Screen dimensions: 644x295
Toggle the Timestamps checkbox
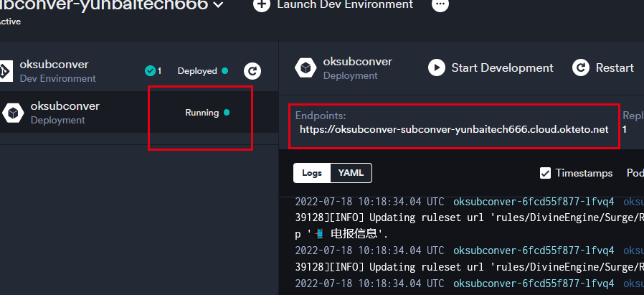tap(545, 174)
